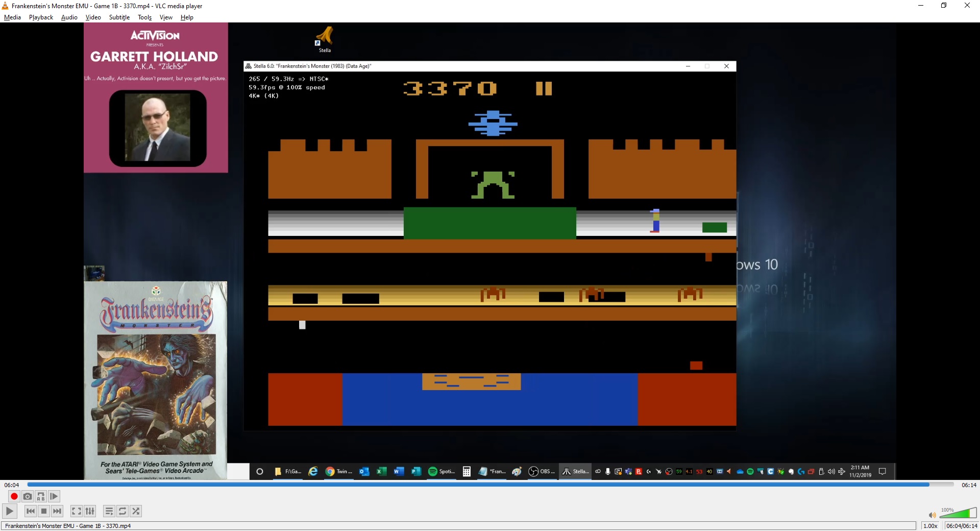Toggle loop repeat mode
980x531 pixels.
tap(122, 511)
